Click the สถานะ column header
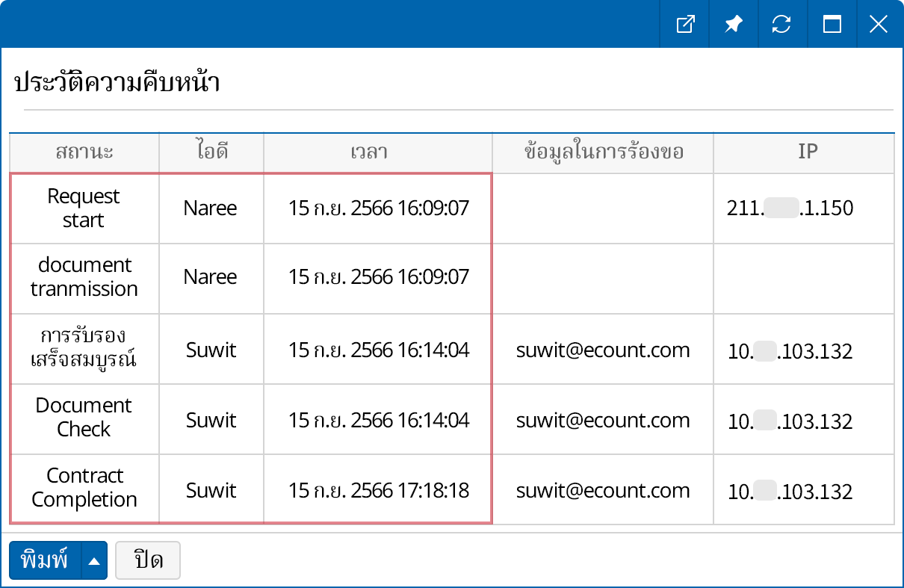Viewport: 904px width, 588px height. 84,152
